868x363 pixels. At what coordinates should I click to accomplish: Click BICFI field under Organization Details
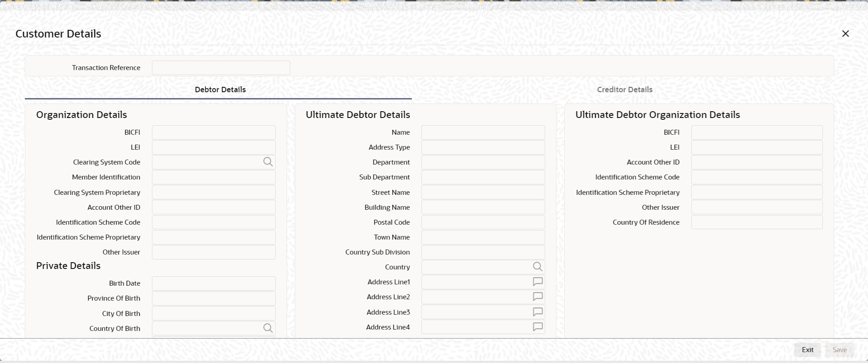click(214, 132)
